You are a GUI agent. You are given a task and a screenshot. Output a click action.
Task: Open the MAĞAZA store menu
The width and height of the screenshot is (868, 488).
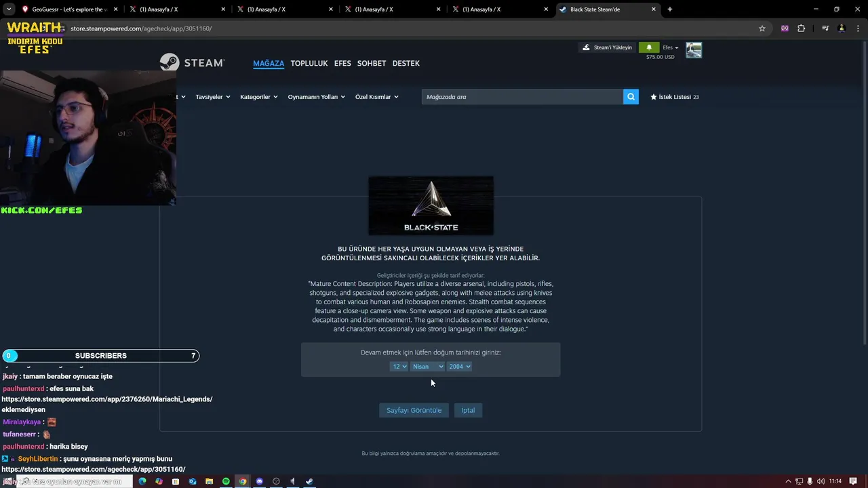pos(269,63)
